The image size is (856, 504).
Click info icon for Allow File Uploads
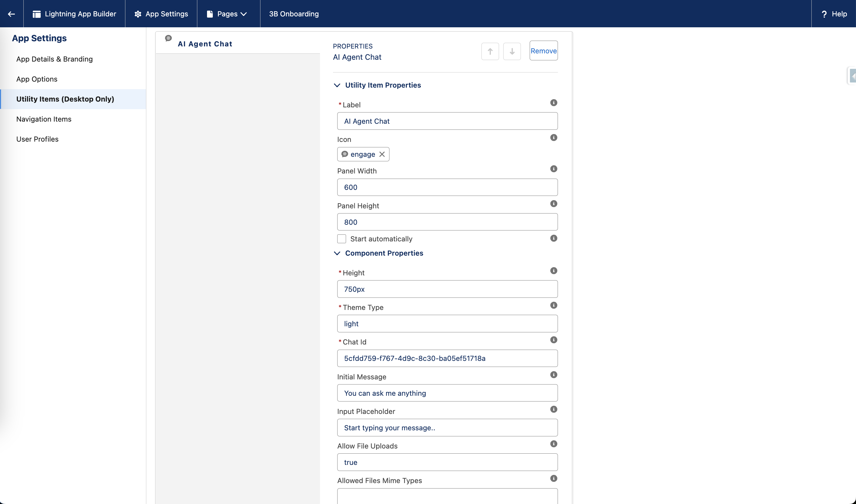click(x=553, y=444)
